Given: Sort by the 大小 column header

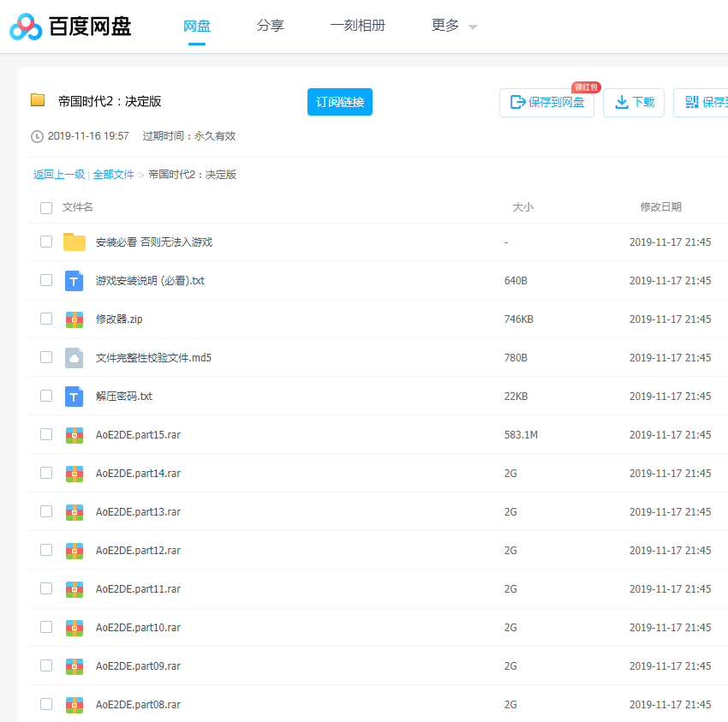Looking at the screenshot, I should pos(522,207).
